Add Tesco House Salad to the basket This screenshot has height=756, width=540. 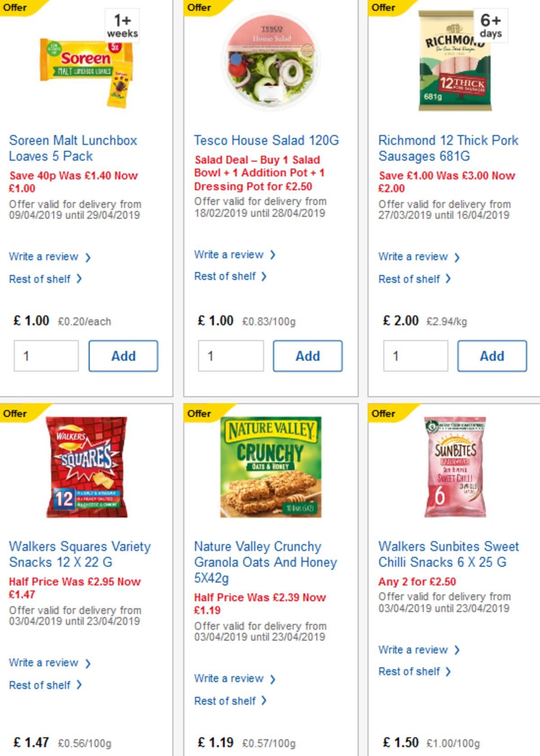tap(308, 356)
